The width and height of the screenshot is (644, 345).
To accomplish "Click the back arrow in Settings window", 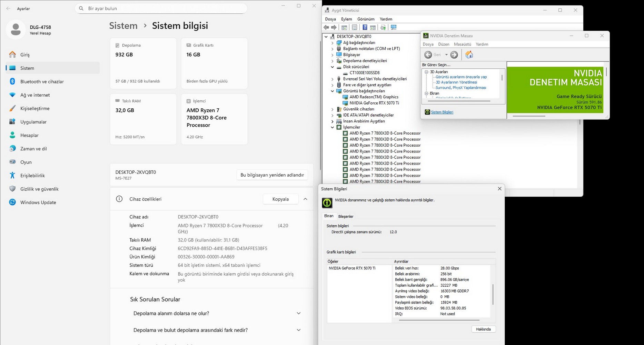I will (x=8, y=9).
